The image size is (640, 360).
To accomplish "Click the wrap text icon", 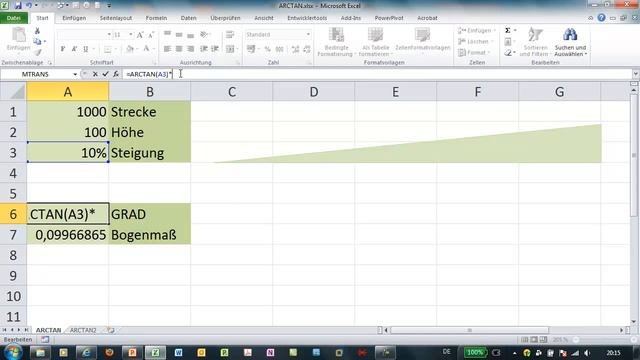I will (230, 35).
